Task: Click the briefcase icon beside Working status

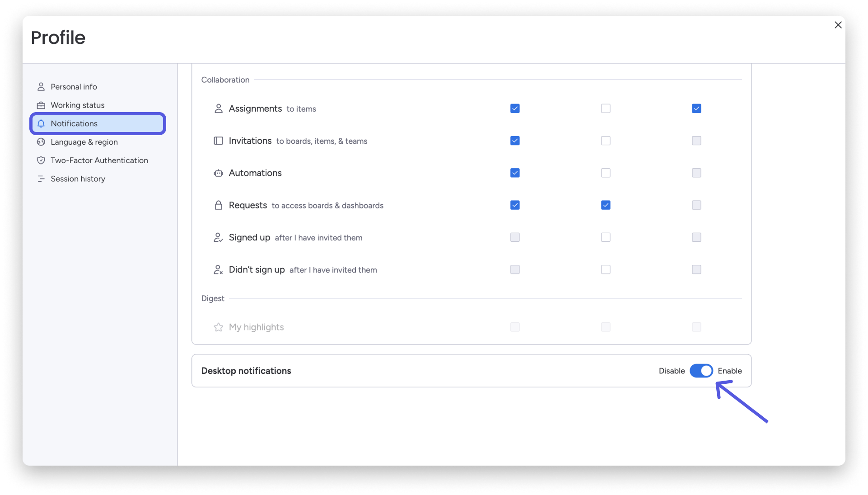Action: [41, 105]
